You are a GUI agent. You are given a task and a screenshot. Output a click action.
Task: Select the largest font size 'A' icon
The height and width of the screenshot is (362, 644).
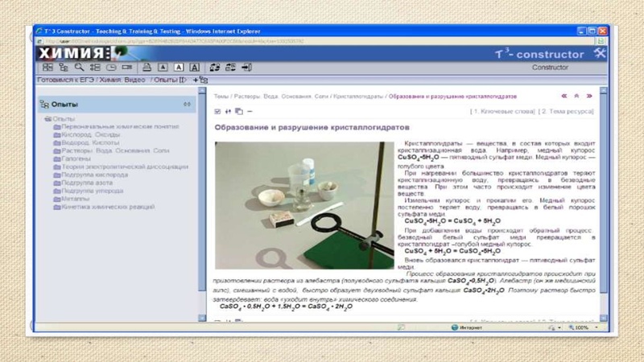(x=194, y=68)
